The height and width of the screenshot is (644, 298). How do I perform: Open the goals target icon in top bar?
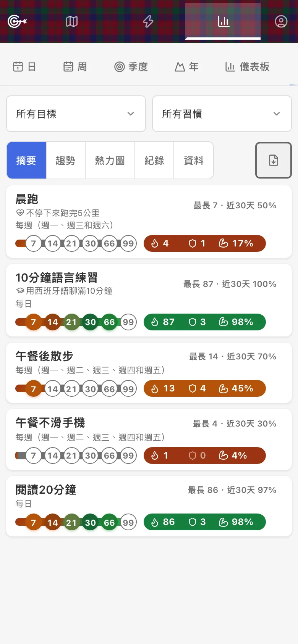tap(17, 21)
